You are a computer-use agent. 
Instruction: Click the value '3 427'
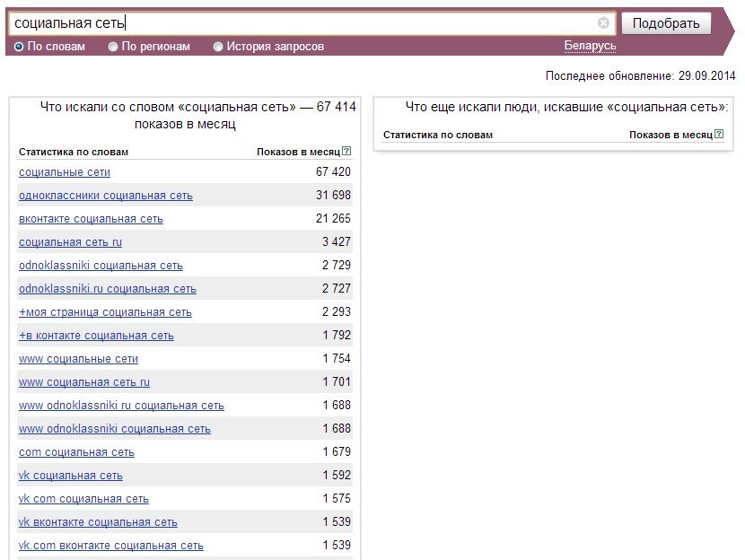coord(337,241)
